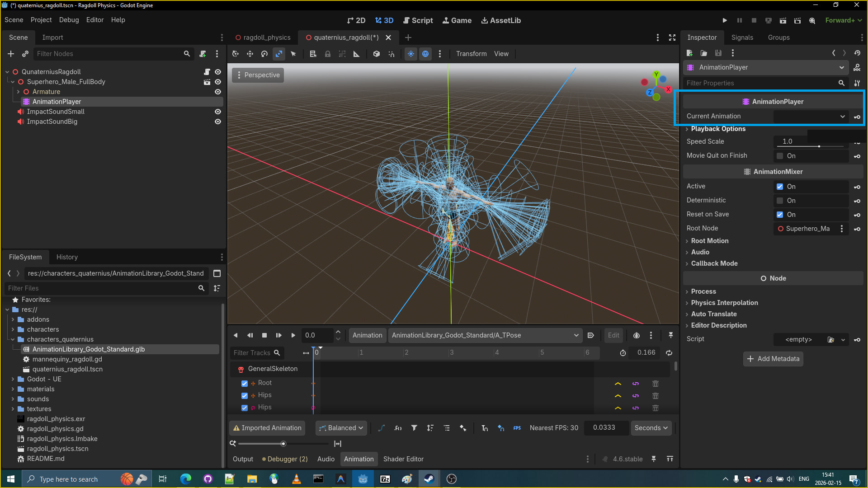The width and height of the screenshot is (868, 488).
Task: Click the Perspective view button
Action: click(x=258, y=75)
